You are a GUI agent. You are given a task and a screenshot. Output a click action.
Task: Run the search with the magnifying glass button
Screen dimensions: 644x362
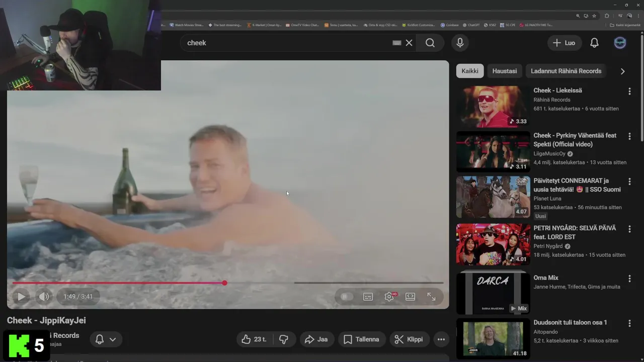(430, 43)
